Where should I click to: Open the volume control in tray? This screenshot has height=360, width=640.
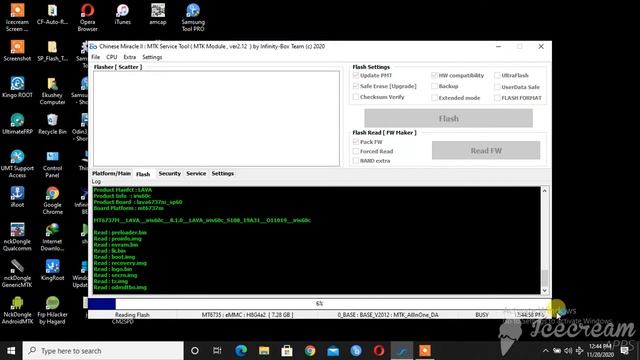click(568, 351)
